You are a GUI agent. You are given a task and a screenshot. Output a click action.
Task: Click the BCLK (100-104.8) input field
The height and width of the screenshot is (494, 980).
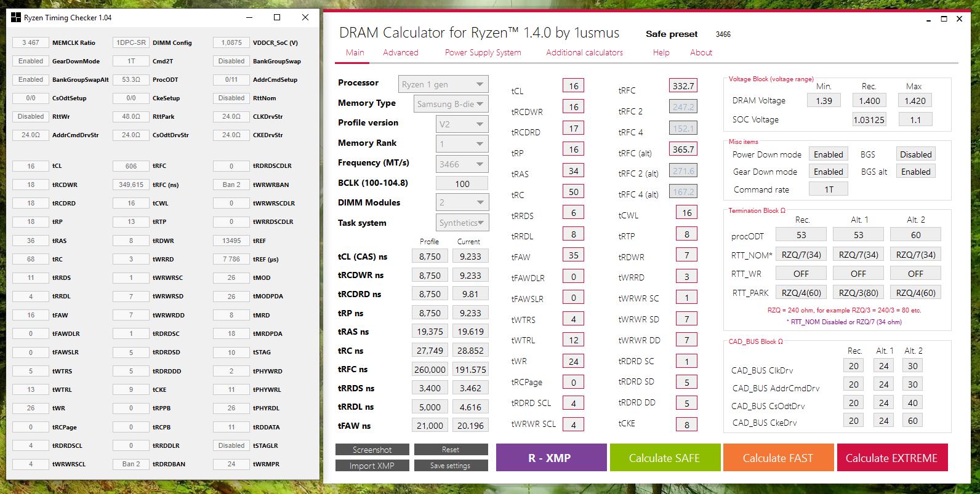(x=462, y=183)
